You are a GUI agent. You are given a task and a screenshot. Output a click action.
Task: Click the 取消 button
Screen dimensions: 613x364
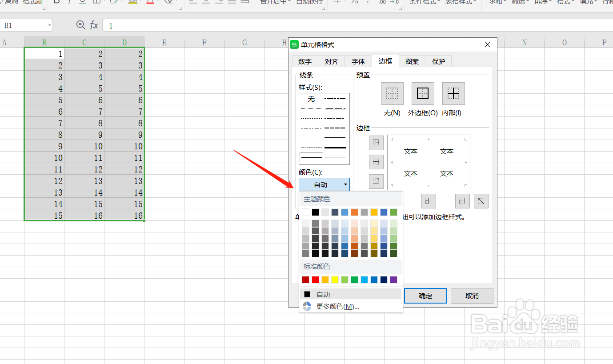point(472,296)
